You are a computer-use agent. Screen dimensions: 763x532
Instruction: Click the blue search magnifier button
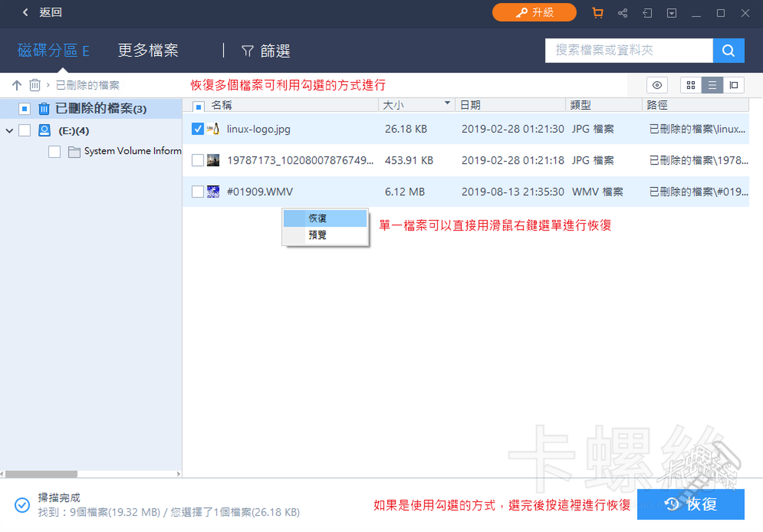[728, 50]
